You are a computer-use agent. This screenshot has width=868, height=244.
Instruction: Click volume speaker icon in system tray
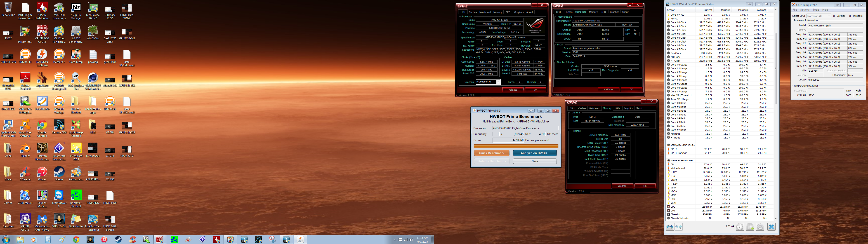pos(411,240)
